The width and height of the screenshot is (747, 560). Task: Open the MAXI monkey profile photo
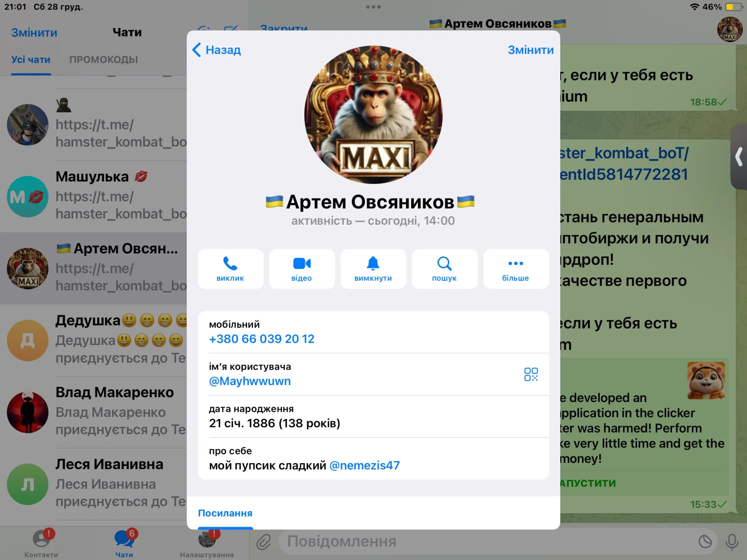coord(373,115)
